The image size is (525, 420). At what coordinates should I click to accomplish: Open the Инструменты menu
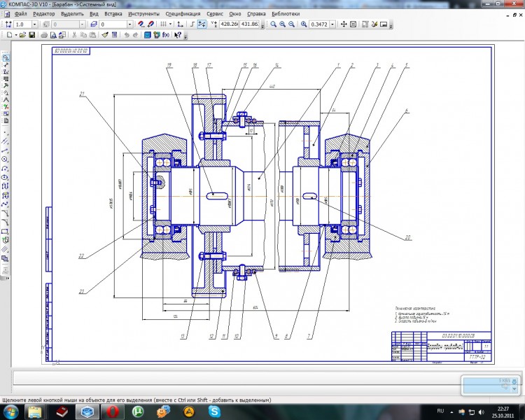[x=142, y=14]
